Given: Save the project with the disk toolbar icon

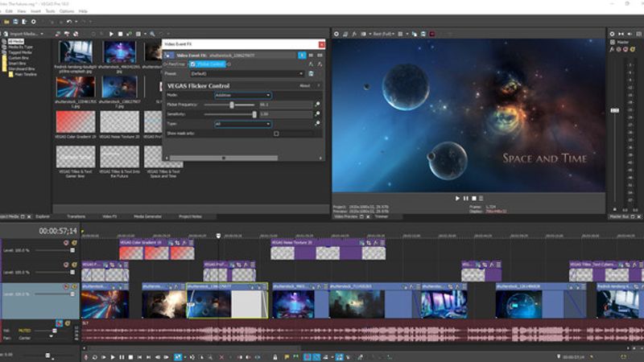Looking at the screenshot, I should [x=15, y=22].
